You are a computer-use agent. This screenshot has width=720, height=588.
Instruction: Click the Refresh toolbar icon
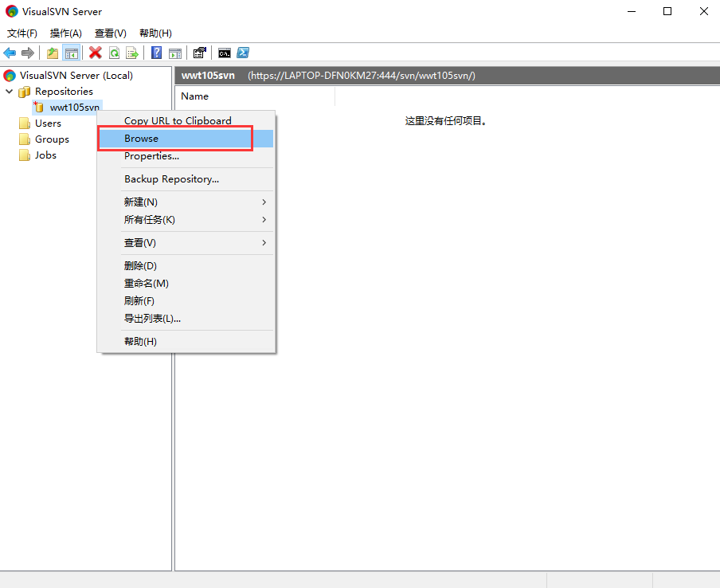coord(114,53)
